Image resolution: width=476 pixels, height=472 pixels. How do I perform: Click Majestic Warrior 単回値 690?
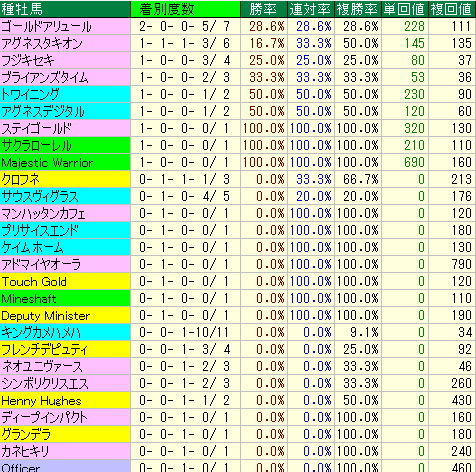tap(414, 162)
